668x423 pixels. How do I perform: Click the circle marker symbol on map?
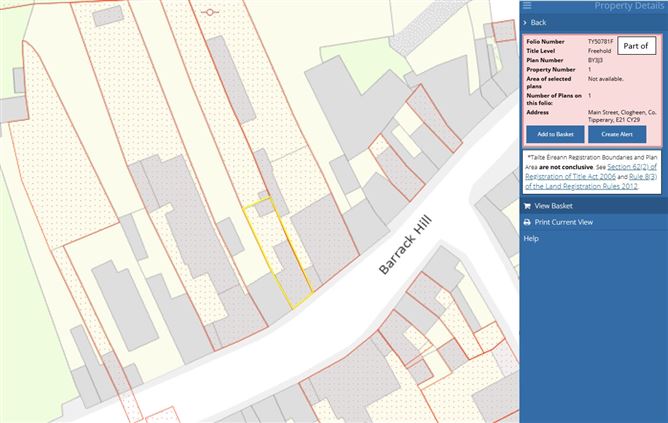point(210,12)
